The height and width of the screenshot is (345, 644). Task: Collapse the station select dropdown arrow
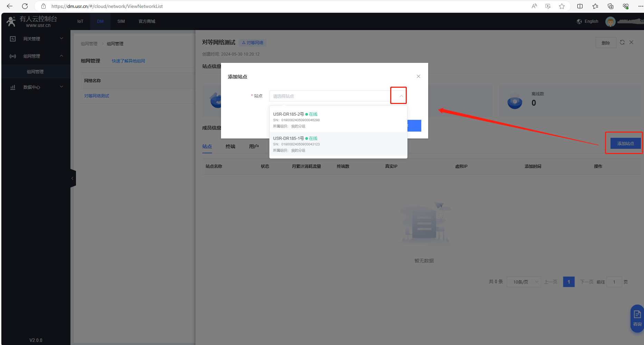pyautogui.click(x=401, y=96)
